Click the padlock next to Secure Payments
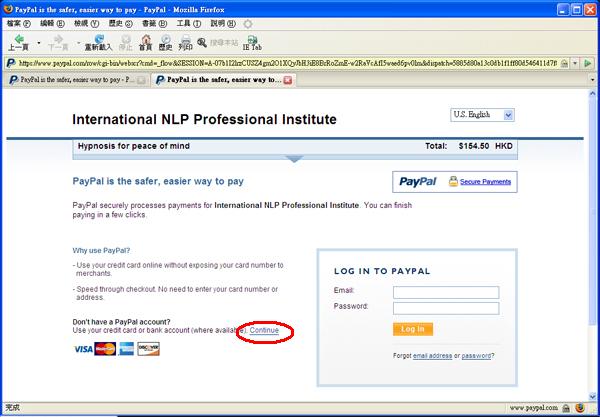Screen dimensions: 600x417 coord(453,181)
